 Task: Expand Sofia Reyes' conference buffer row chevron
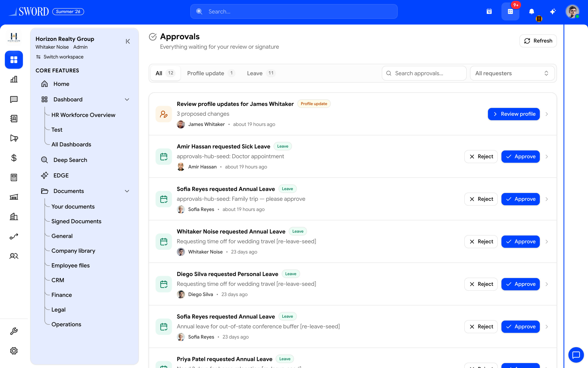(547, 327)
